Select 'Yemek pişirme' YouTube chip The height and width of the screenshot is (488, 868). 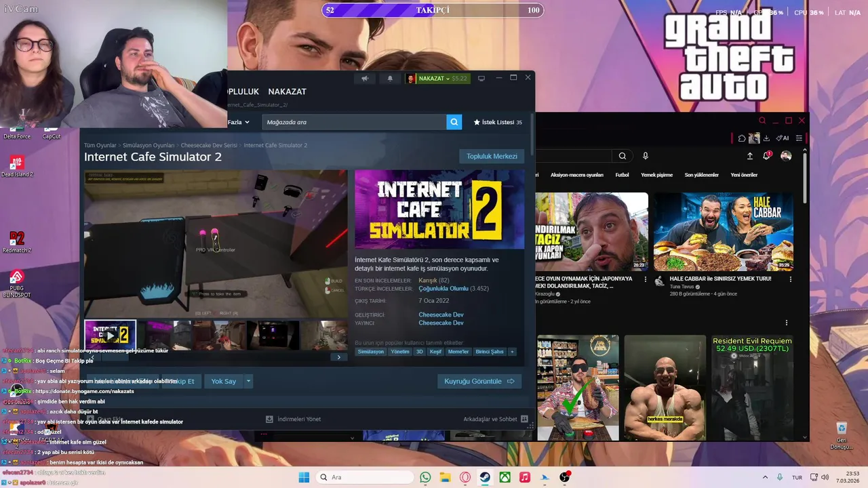pyautogui.click(x=656, y=175)
